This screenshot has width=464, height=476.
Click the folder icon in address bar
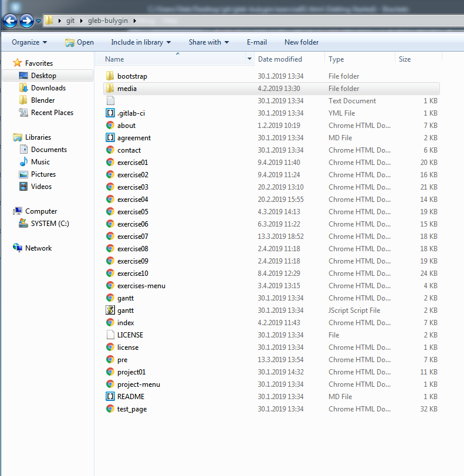tap(49, 21)
